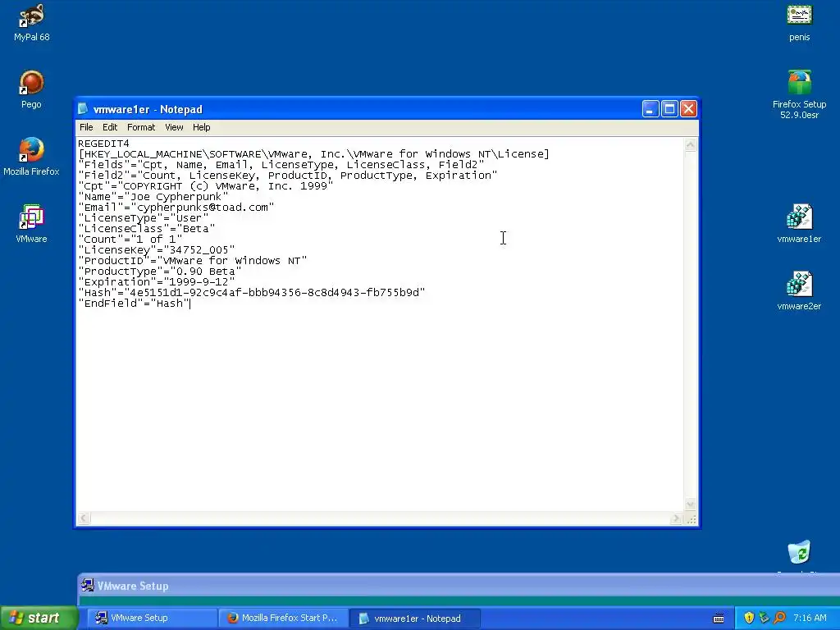Open the Notepad File menu

tap(86, 127)
